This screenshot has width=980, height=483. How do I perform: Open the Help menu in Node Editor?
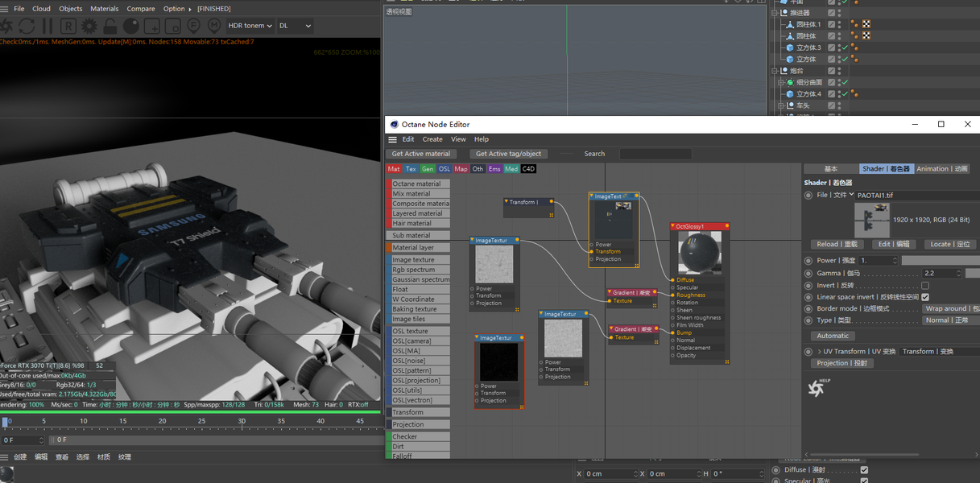point(482,139)
